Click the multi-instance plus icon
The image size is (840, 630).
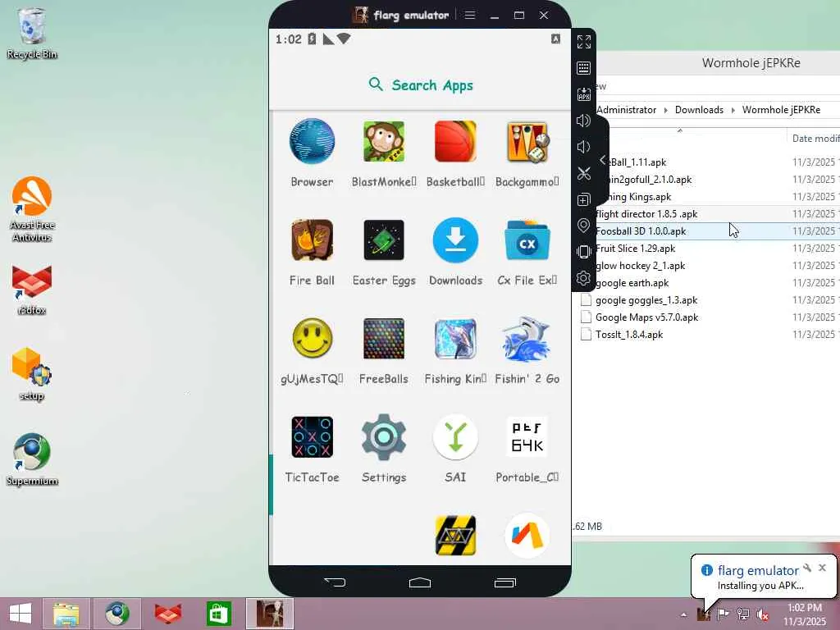pyautogui.click(x=583, y=200)
